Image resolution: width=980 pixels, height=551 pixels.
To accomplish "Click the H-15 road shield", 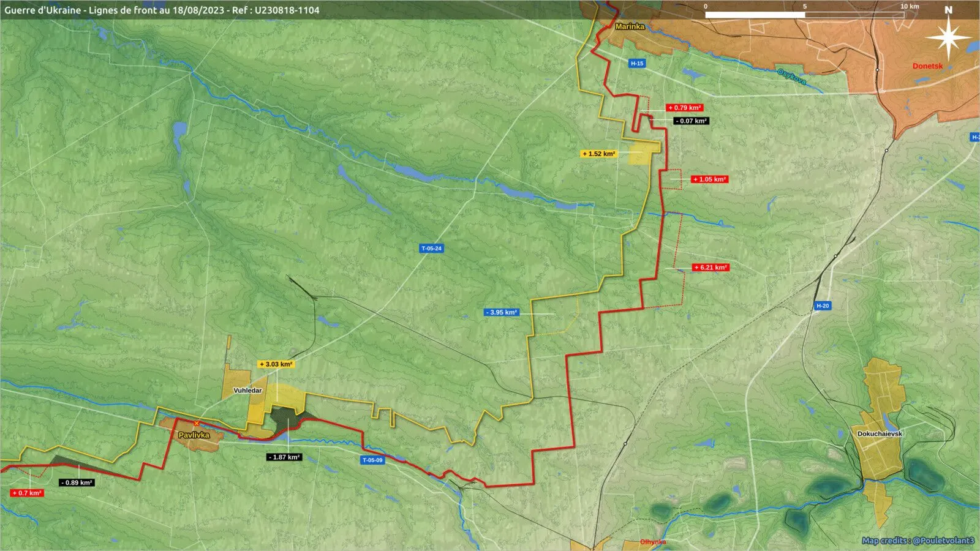I will 637,64.
